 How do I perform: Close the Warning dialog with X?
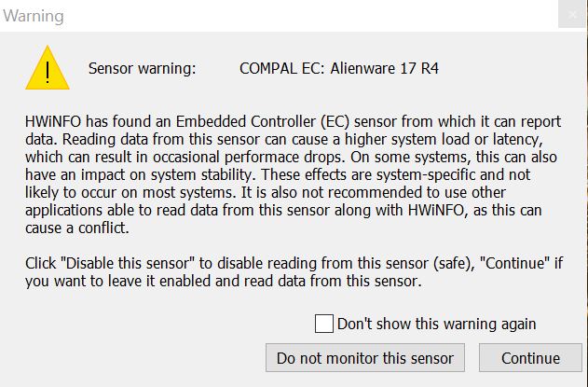click(x=572, y=14)
